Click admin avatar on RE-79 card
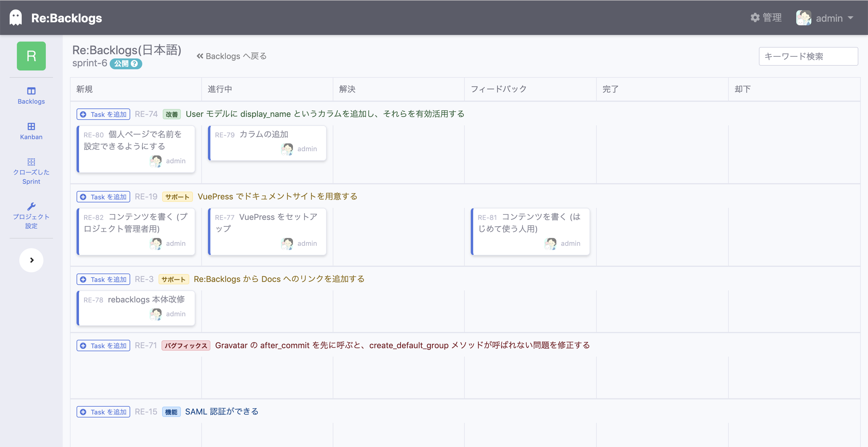 click(287, 149)
